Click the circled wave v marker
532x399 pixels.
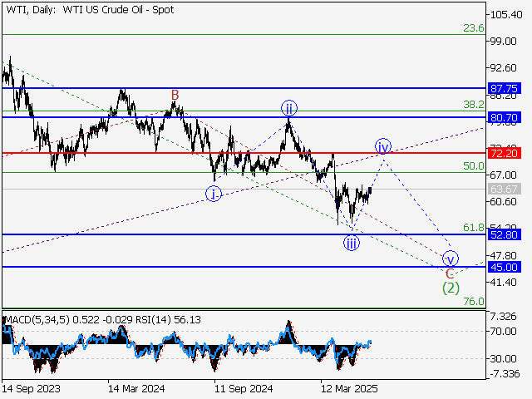[x=450, y=258]
